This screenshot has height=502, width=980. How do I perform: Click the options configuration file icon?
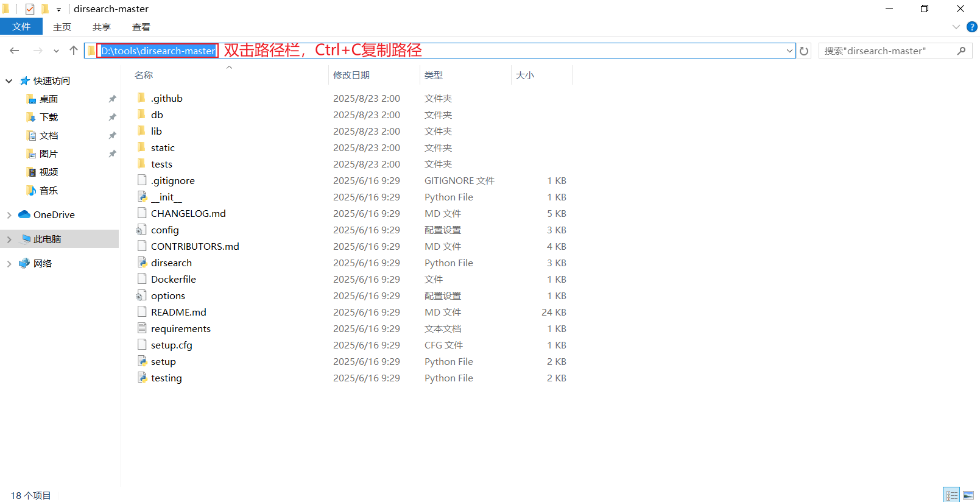tap(142, 295)
